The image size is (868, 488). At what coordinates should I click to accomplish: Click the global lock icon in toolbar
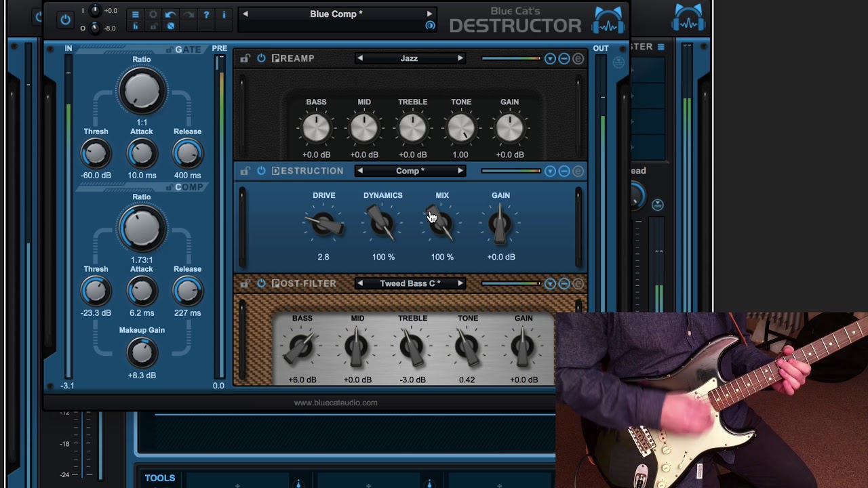(x=153, y=26)
